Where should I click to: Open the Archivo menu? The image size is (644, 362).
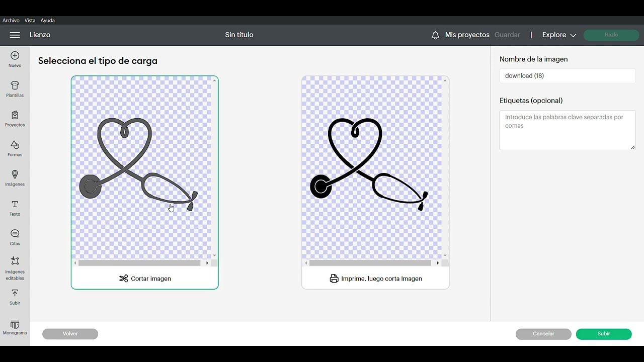[11, 21]
